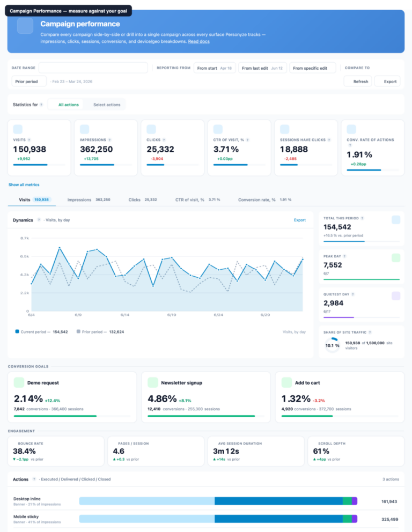Click the help icon beside CLICKS card label
Screen dimensions: 412x532
tap(164, 140)
